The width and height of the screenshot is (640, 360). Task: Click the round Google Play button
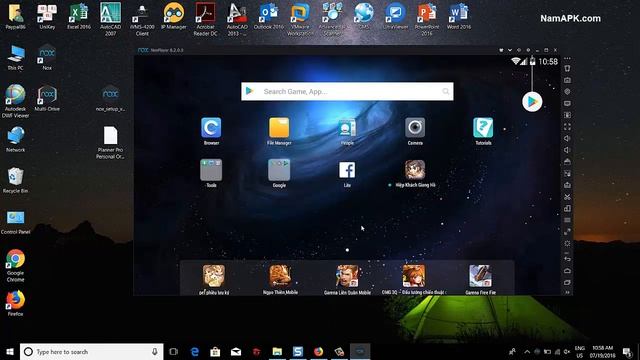[x=532, y=102]
